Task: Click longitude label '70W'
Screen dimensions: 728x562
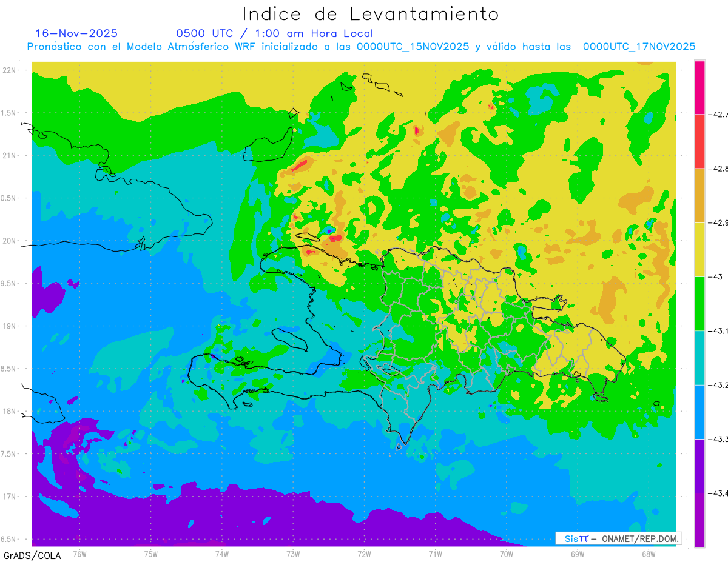Action: click(507, 554)
